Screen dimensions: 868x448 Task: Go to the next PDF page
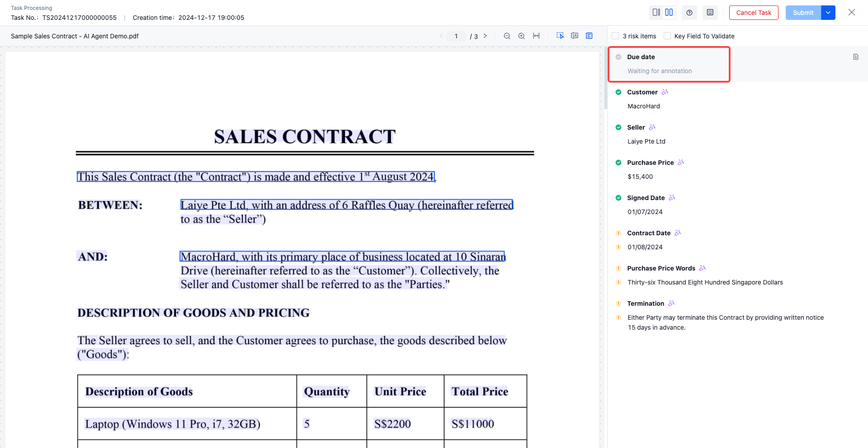[x=485, y=36]
